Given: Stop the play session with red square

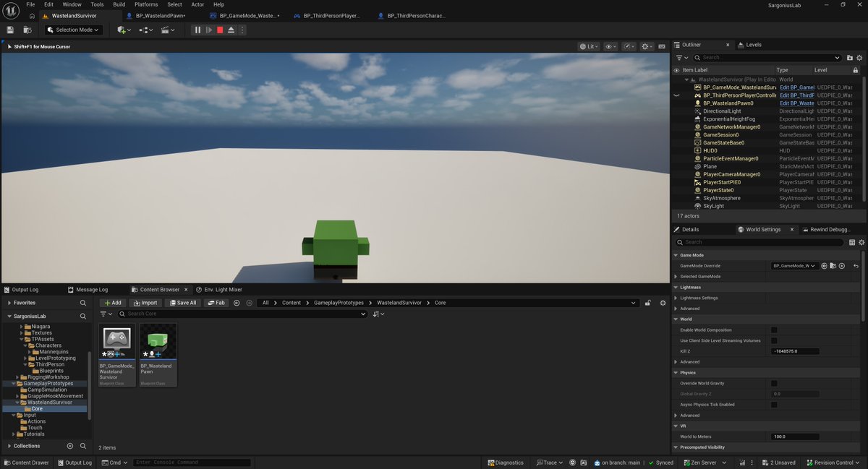Looking at the screenshot, I should tap(220, 30).
